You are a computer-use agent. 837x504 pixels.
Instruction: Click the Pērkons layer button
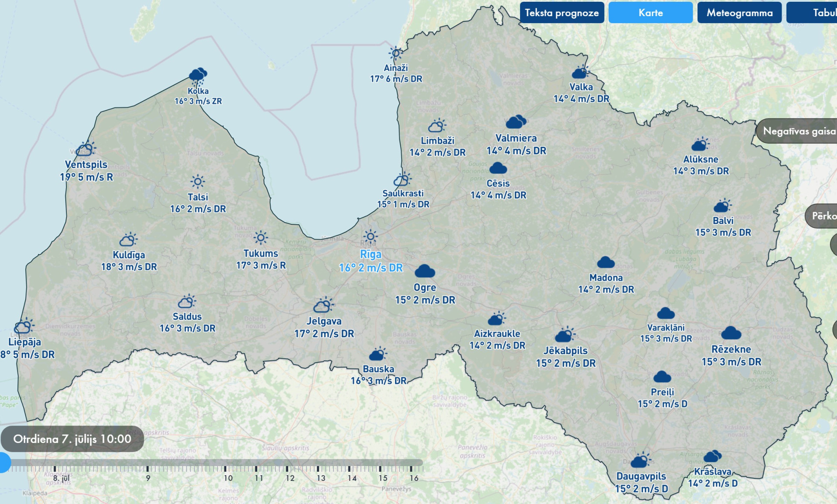tap(821, 216)
